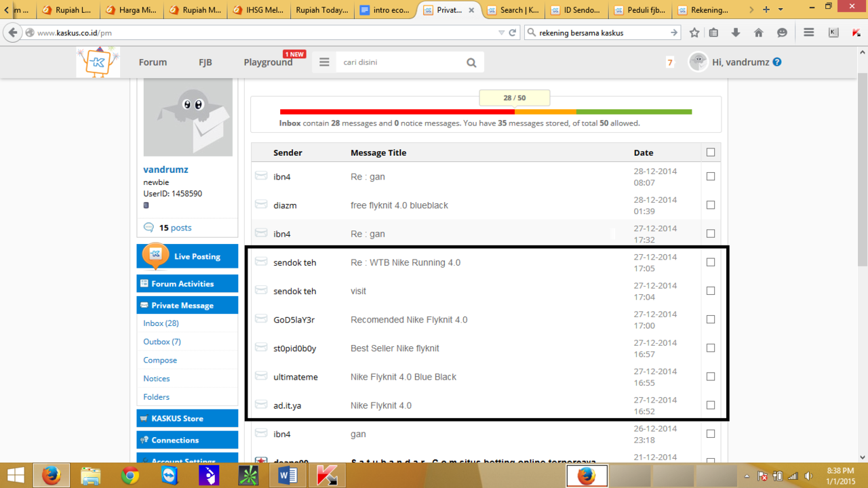Go back with the browser Back arrow
868x488 pixels.
coord(13,33)
